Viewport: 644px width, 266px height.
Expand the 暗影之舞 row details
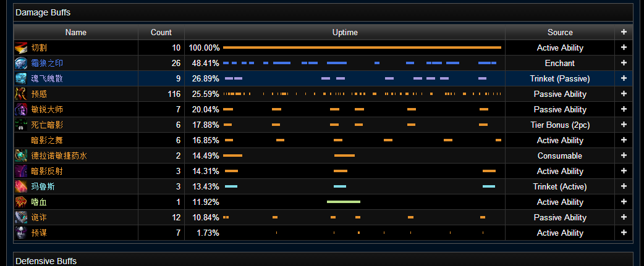click(624, 140)
